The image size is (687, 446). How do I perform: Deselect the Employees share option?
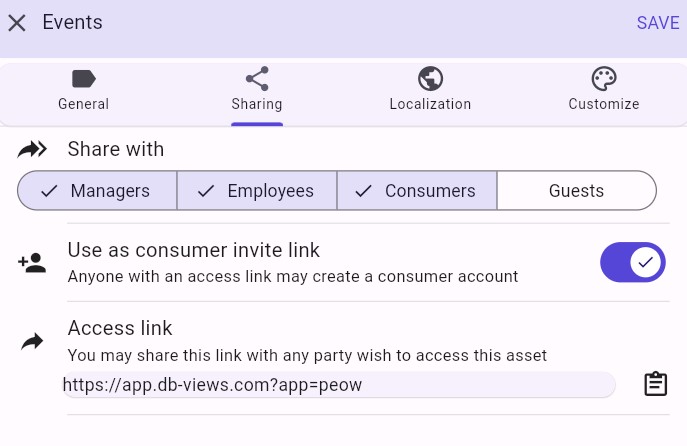pos(257,191)
